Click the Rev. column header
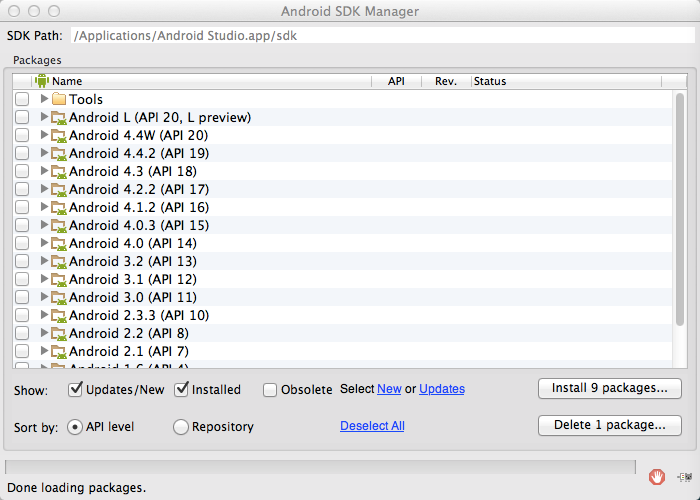The width and height of the screenshot is (700, 500). coord(446,81)
